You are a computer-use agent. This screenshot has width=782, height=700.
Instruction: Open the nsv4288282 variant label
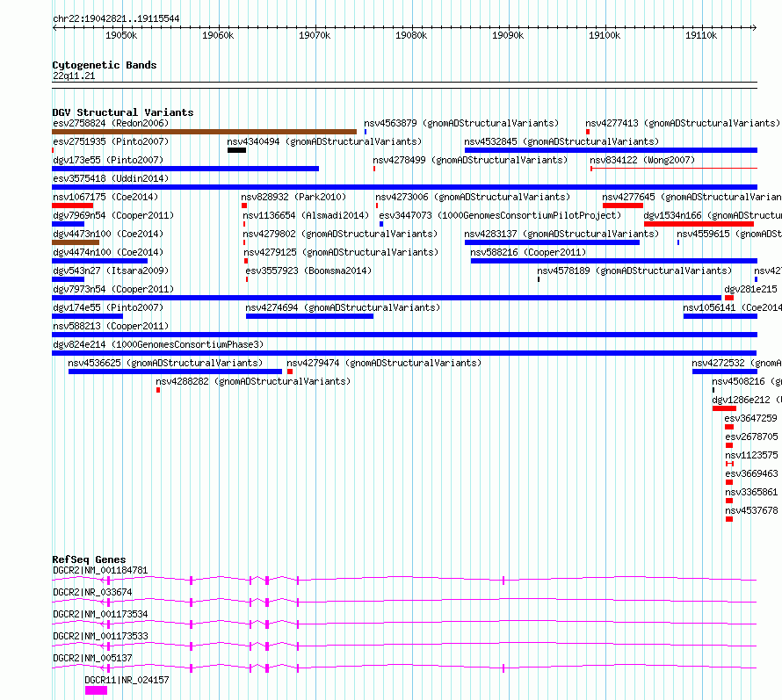[253, 381]
